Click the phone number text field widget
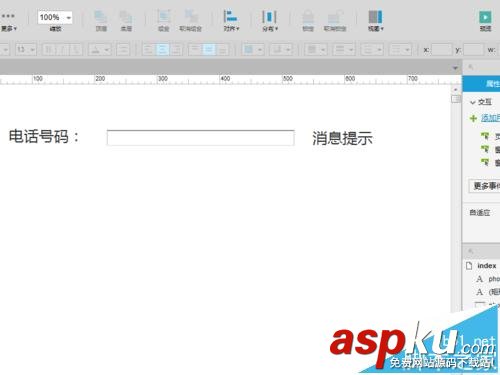The width and height of the screenshot is (500, 375). point(200,138)
